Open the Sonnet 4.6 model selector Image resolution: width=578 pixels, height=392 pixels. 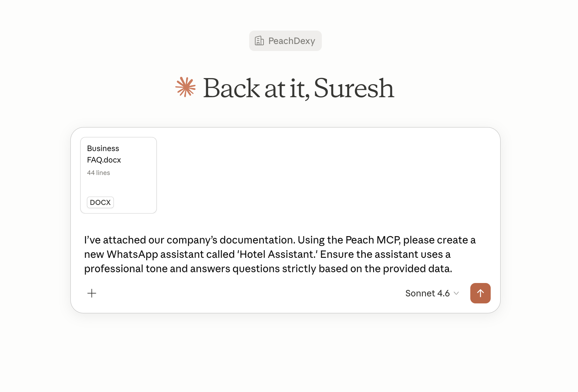[x=432, y=293]
